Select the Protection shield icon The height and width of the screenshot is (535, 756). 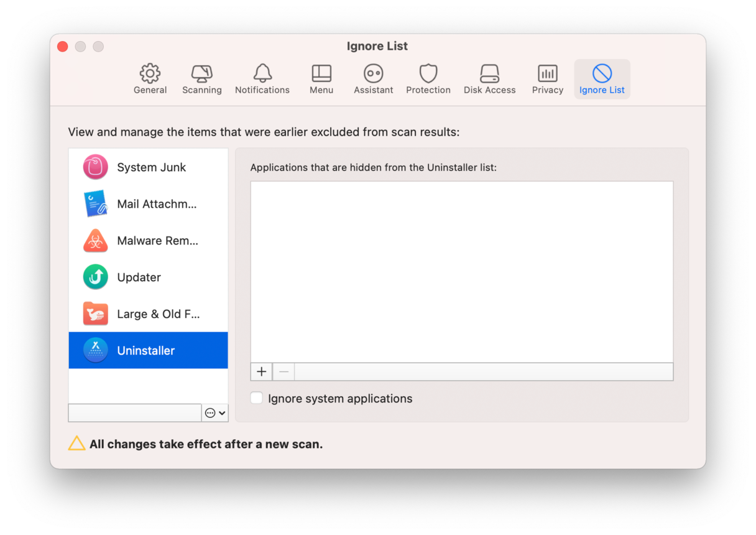428,73
